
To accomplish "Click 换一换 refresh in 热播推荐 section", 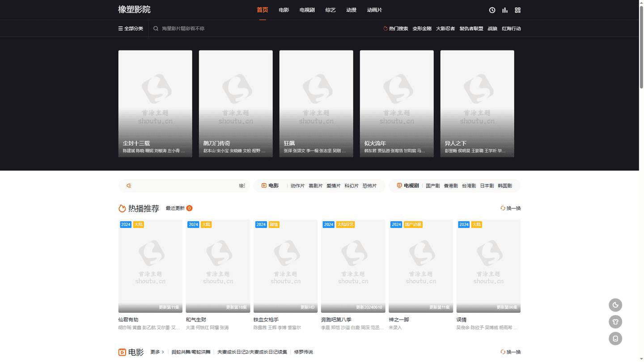I will pyautogui.click(x=511, y=208).
